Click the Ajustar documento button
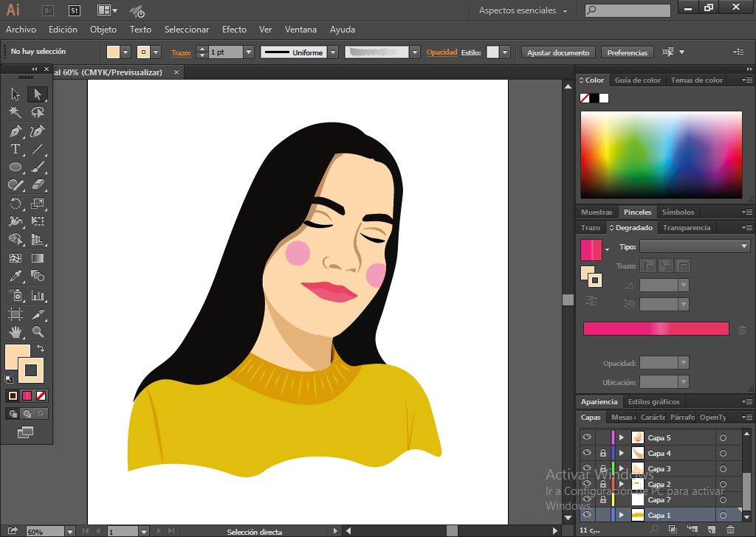Image resolution: width=756 pixels, height=537 pixels. pos(558,52)
